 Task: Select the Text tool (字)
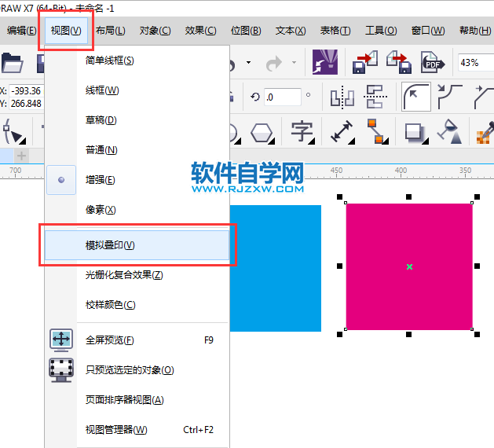(x=302, y=130)
